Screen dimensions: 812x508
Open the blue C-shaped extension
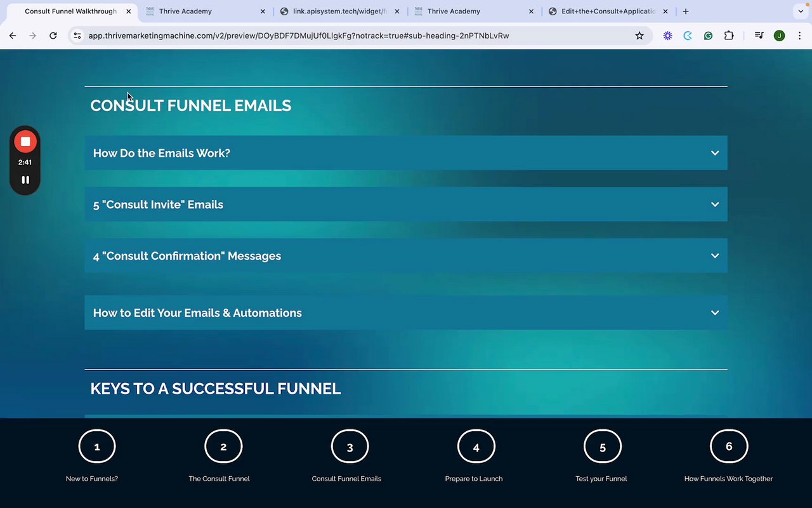(x=688, y=36)
